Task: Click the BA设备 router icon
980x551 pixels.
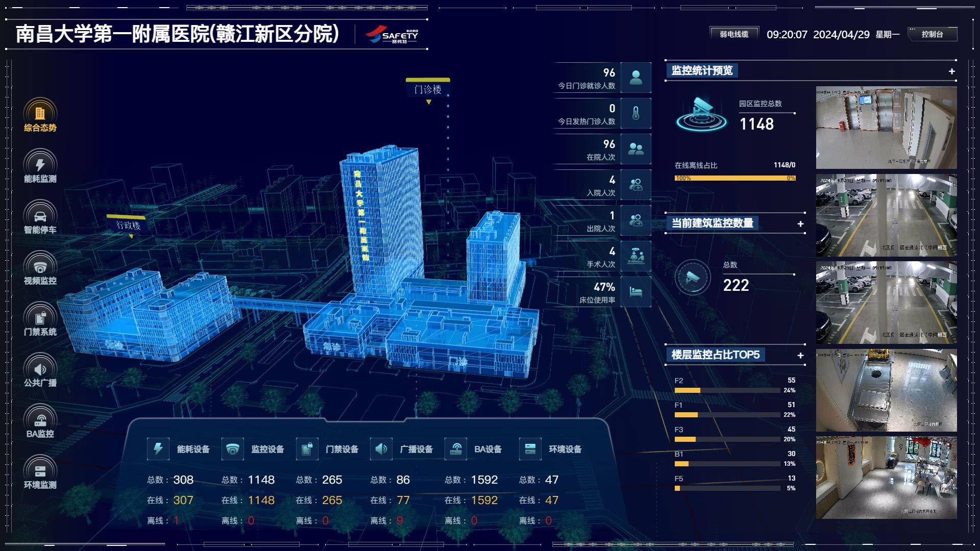Action: click(456, 449)
